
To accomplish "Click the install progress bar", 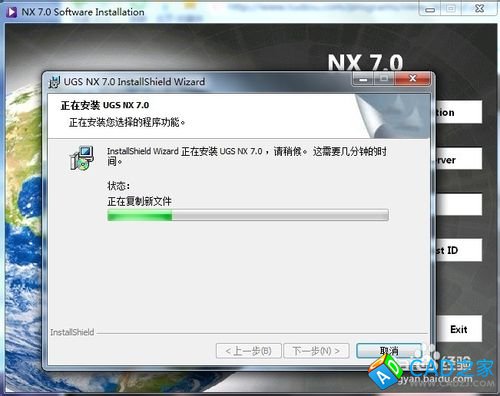I will coord(248,215).
